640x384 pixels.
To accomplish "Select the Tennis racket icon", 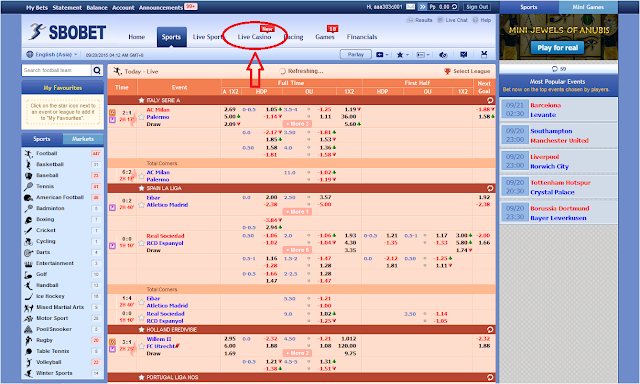I will (x=28, y=186).
